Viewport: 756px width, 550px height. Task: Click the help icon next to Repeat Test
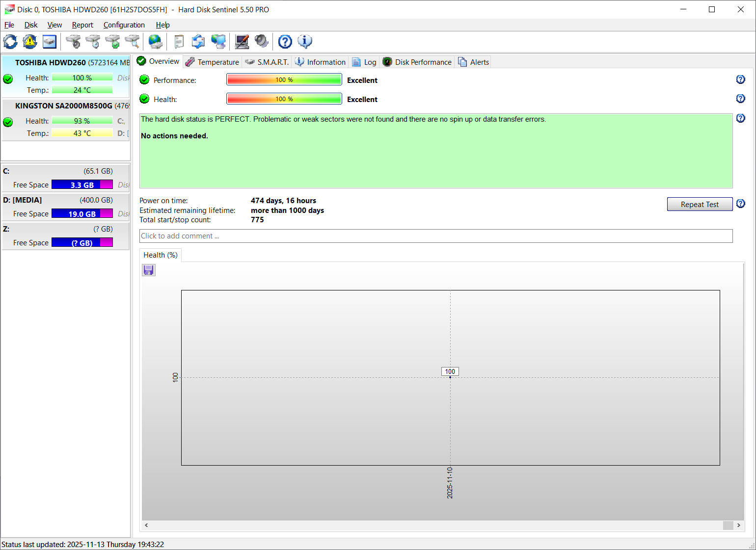741,204
